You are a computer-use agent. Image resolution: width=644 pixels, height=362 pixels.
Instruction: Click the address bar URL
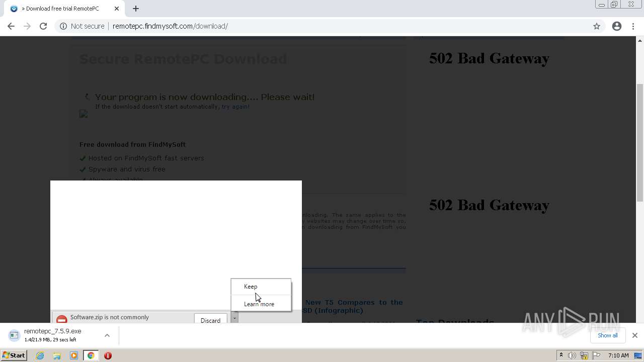170,26
